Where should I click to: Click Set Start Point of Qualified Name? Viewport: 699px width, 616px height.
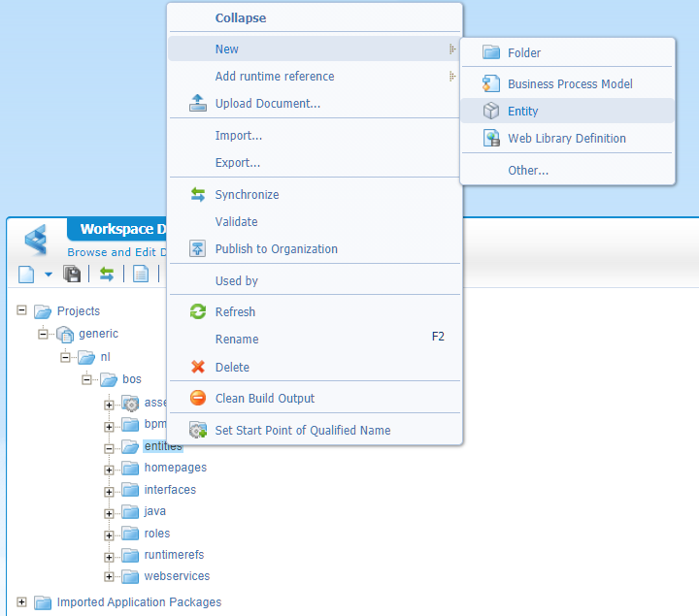tap(302, 431)
